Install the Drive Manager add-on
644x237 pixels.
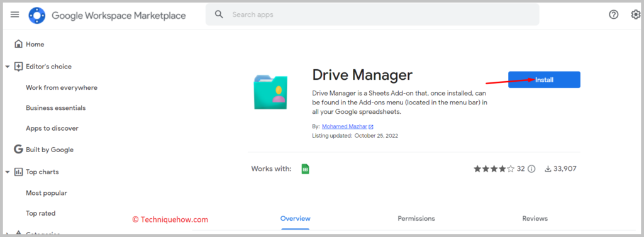click(544, 80)
